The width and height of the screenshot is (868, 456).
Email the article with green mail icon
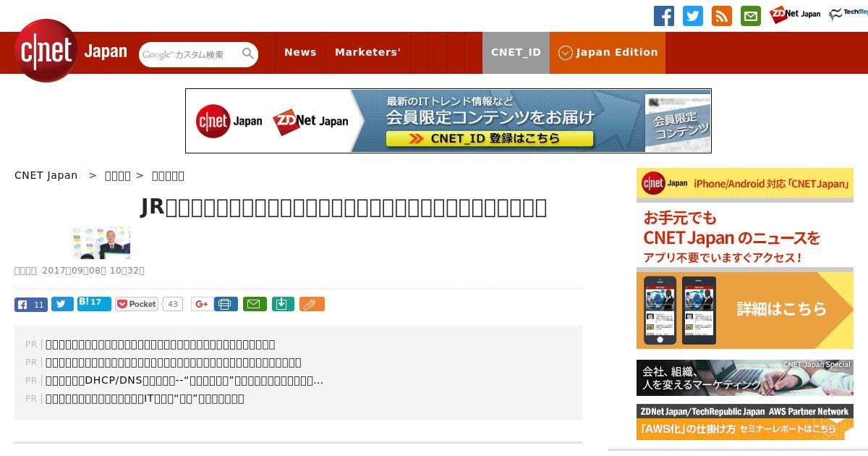(x=255, y=304)
